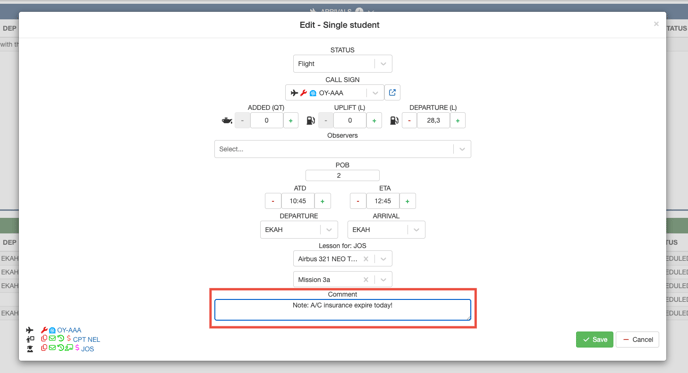Expand the Airbus 321 NEO lesson dropdown arrow

point(383,259)
